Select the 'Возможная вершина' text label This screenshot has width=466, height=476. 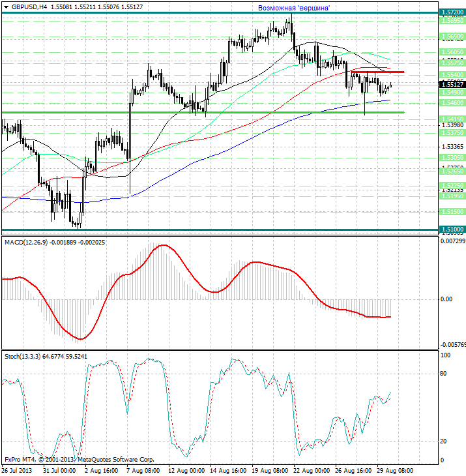[x=294, y=8]
